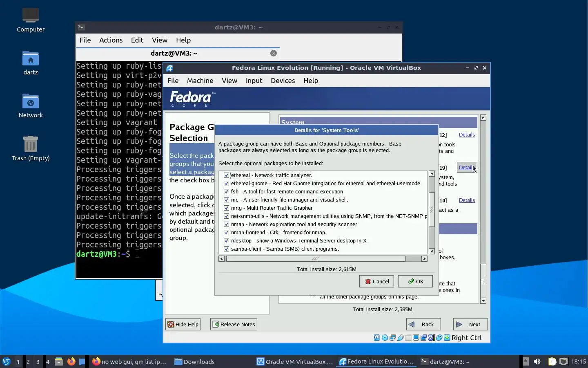Screen dimensions: 588x368
Task: Open the terminal's Edit menu
Action: pos(137,40)
